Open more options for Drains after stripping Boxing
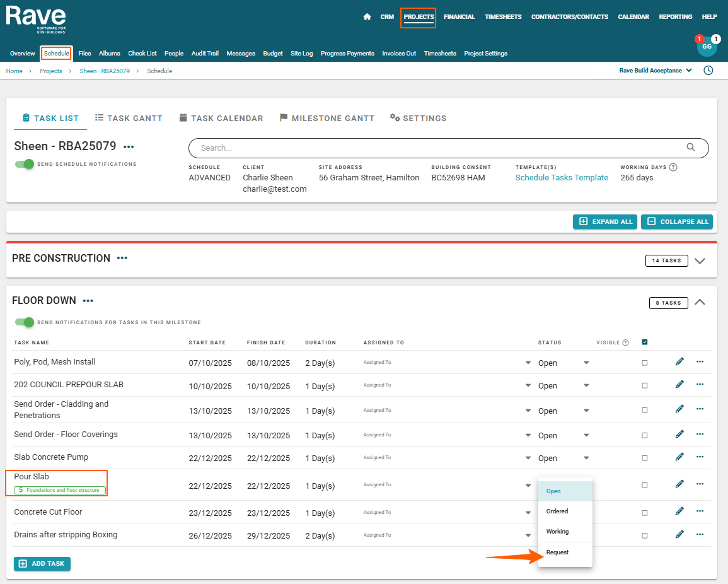This screenshot has width=728, height=584. click(x=700, y=534)
